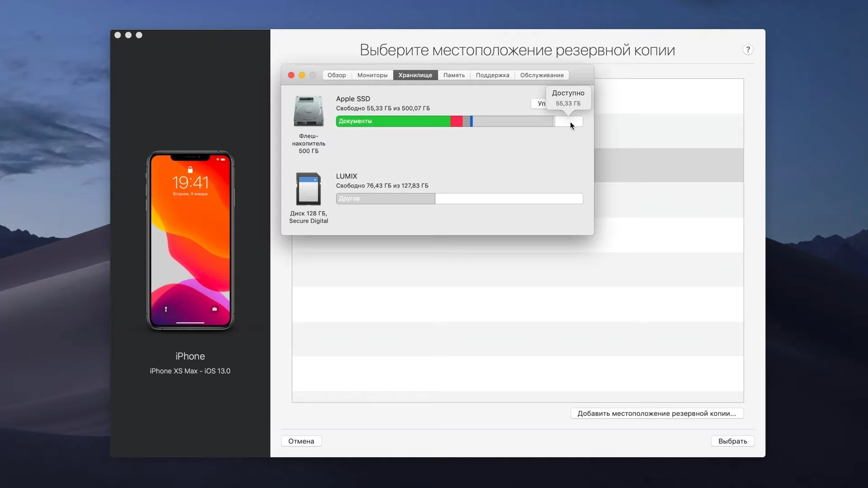This screenshot has width=868, height=488.
Task: Click the gray Другое segment of LUMIX
Action: (386, 198)
